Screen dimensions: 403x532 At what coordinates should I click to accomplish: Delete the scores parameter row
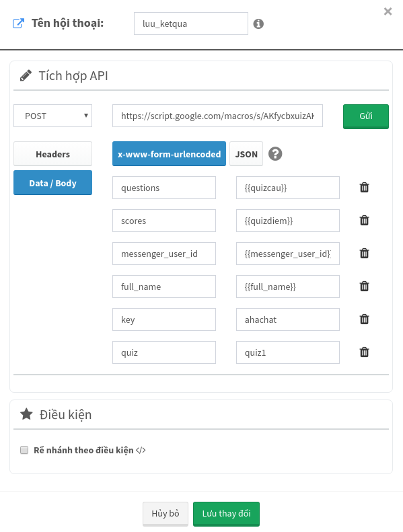[364, 220]
